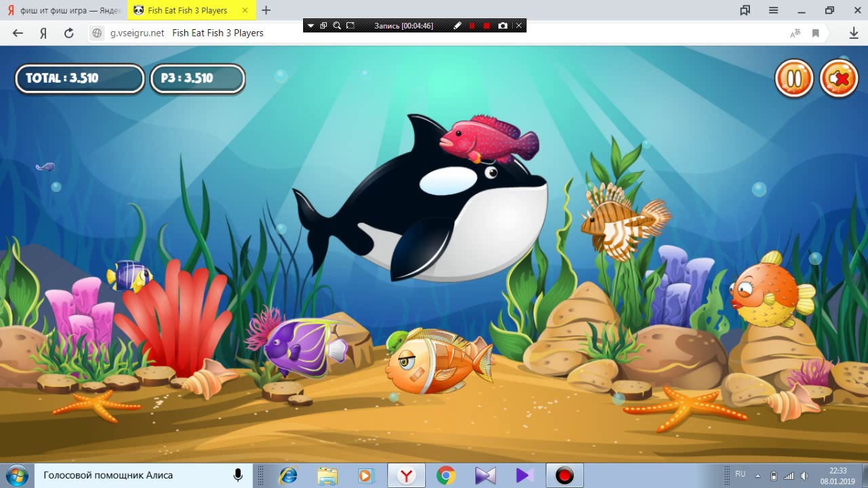Screen dimensions: 868x488
Task: Click the recorder pencil draw tool
Action: 457,26
